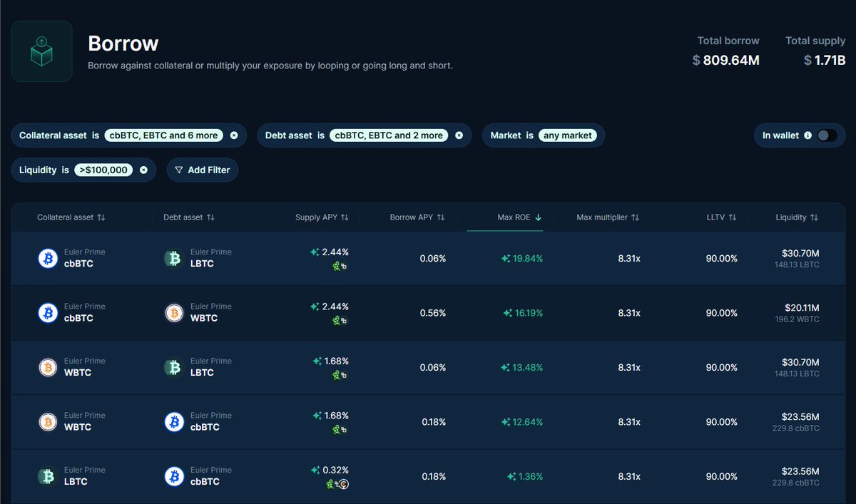Sort by Max ROE column

pyautogui.click(x=519, y=217)
